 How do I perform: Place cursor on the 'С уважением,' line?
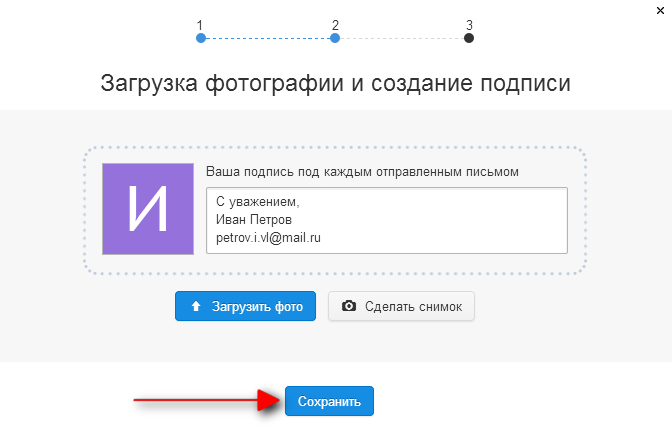pyautogui.click(x=258, y=202)
